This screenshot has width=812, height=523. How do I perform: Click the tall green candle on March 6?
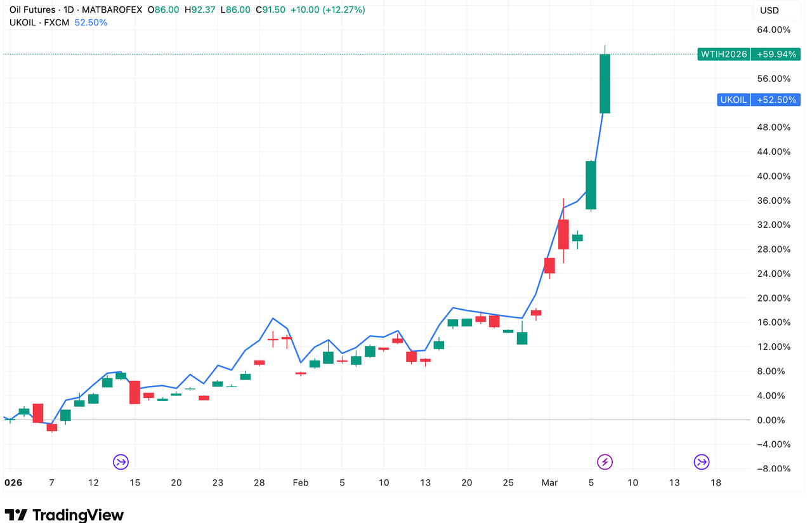(605, 84)
